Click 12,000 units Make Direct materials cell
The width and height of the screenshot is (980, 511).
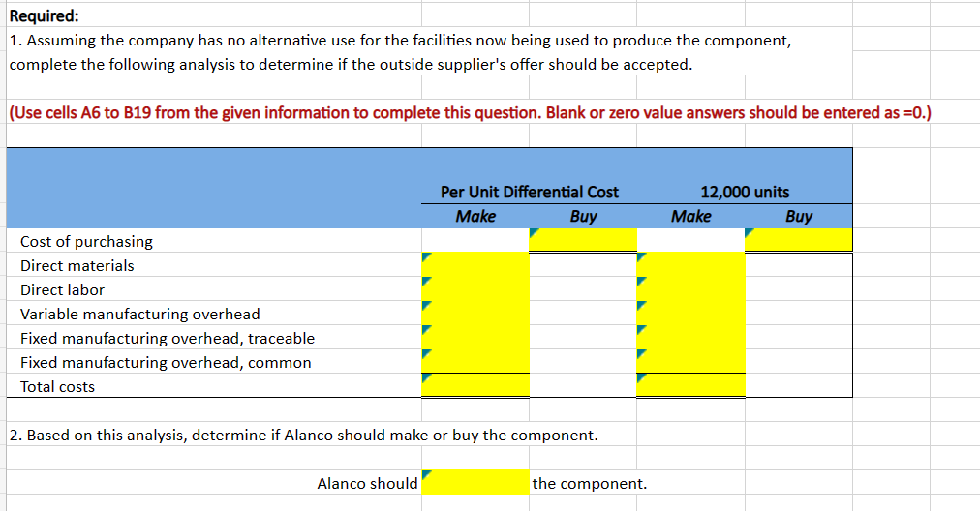pyautogui.click(x=691, y=265)
